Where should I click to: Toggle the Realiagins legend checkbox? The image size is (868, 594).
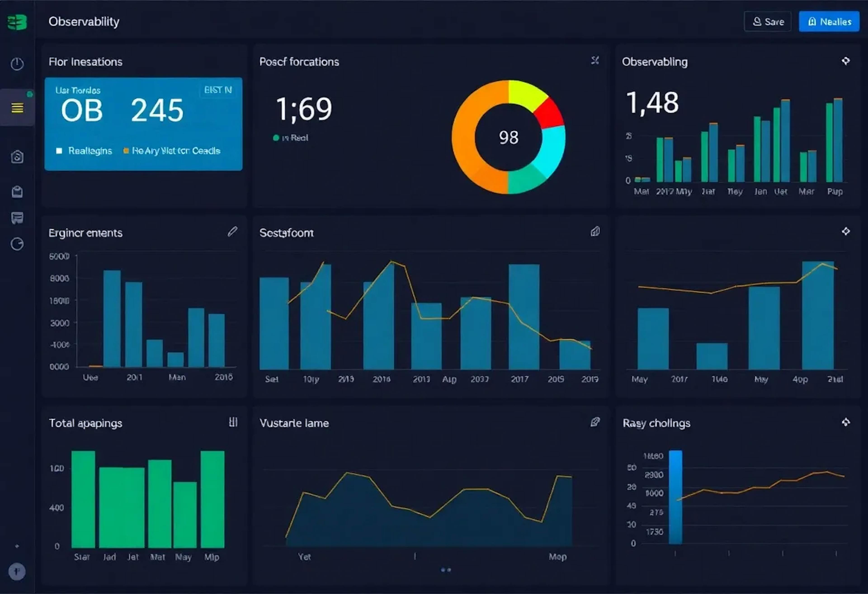coord(59,151)
